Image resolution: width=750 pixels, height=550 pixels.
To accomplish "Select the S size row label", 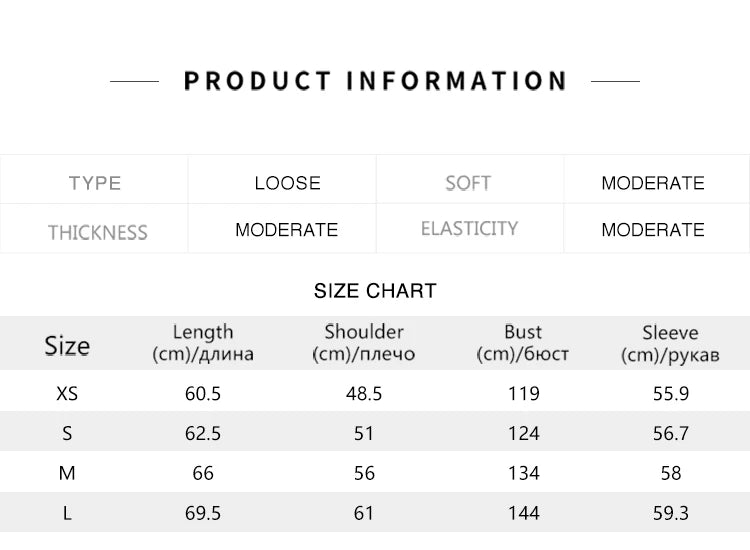I will 67,434.
